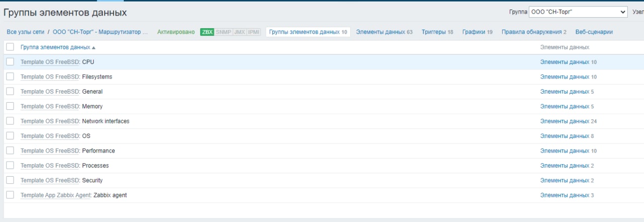Sort by Группа элементов данных column header

58,47
